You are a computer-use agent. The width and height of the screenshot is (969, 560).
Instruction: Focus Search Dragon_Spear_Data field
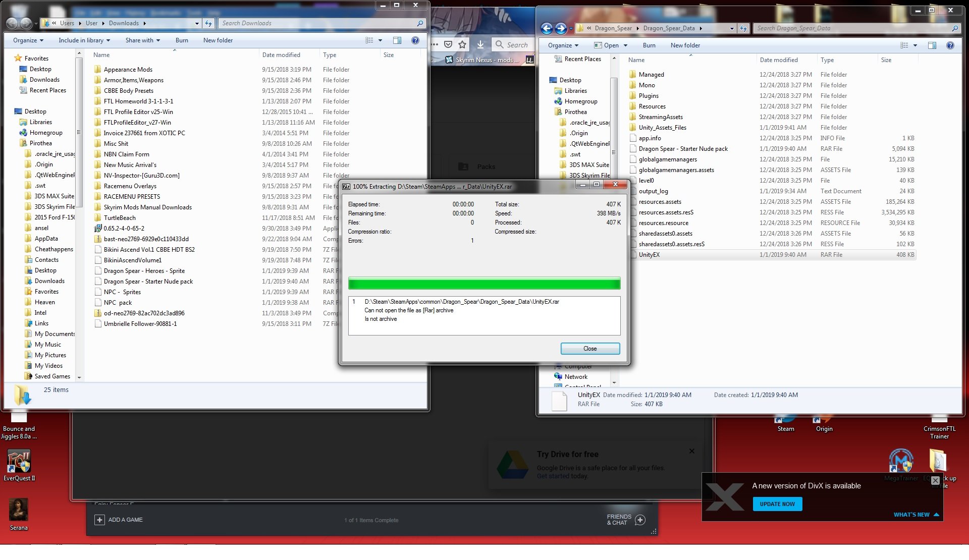(856, 28)
